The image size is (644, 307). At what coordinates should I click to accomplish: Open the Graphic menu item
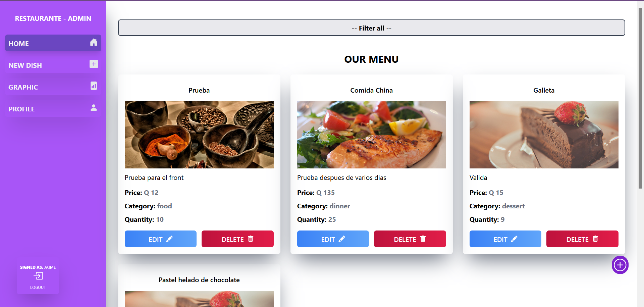(x=23, y=87)
